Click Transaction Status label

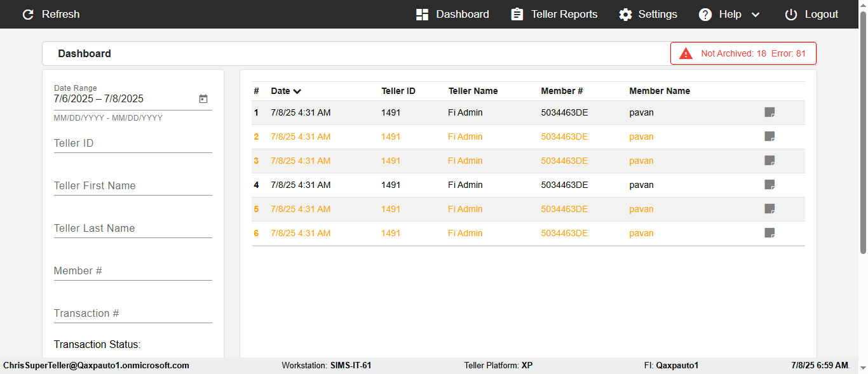[x=97, y=344]
